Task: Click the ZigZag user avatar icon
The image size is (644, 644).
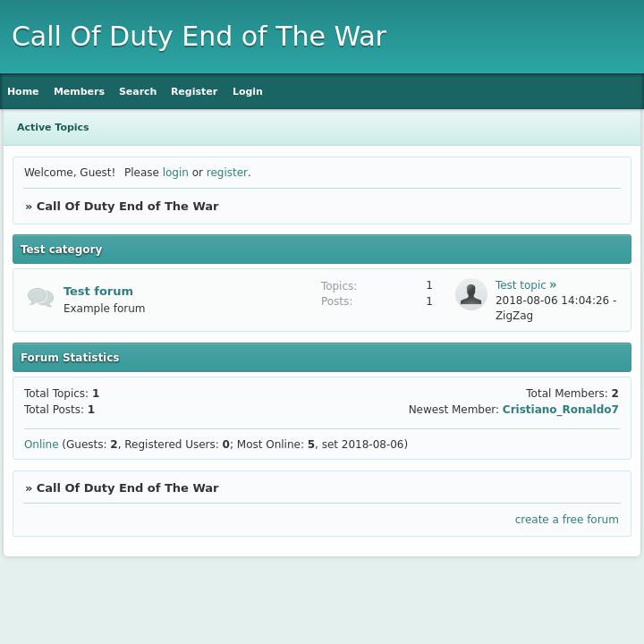Action: pos(470,294)
